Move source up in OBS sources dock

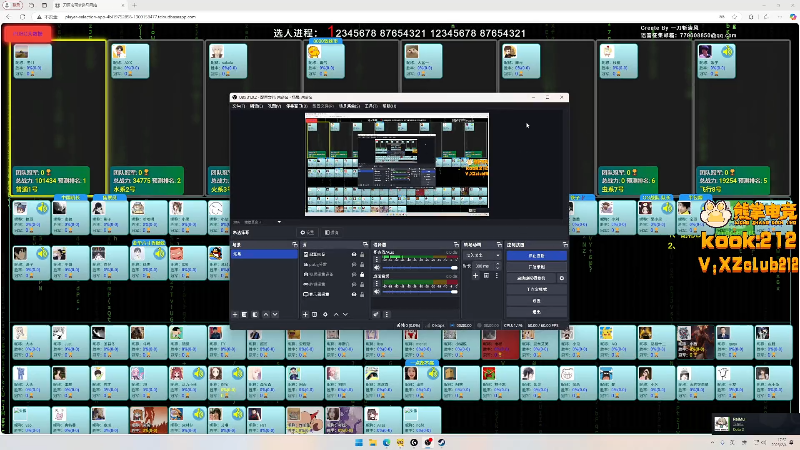click(336, 314)
